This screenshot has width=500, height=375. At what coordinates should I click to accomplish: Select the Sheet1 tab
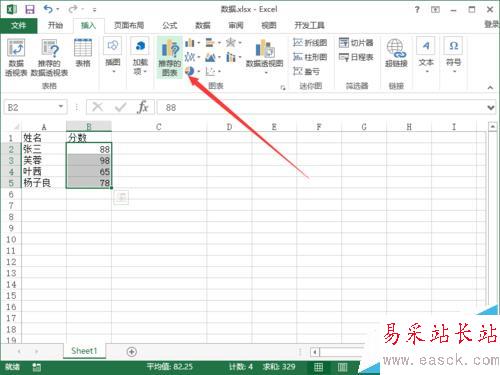point(84,351)
